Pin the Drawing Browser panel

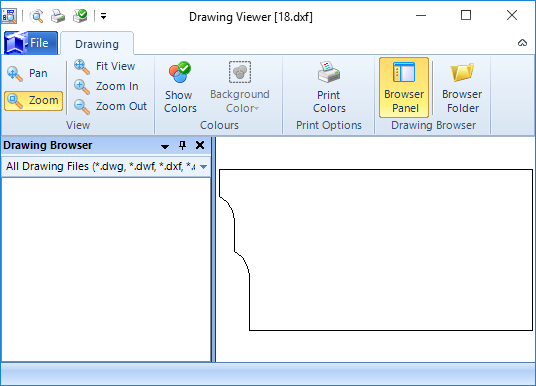183,145
